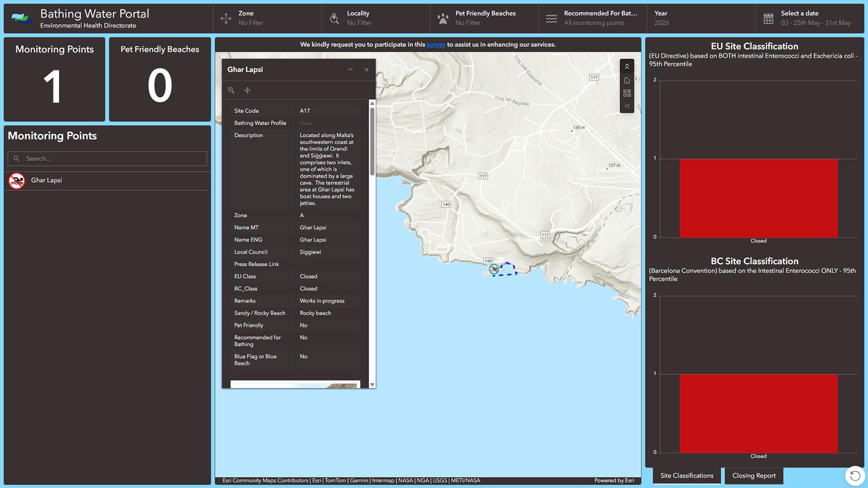Click the Powered by Esri link
This screenshot has height=488, width=868.
[x=614, y=481]
